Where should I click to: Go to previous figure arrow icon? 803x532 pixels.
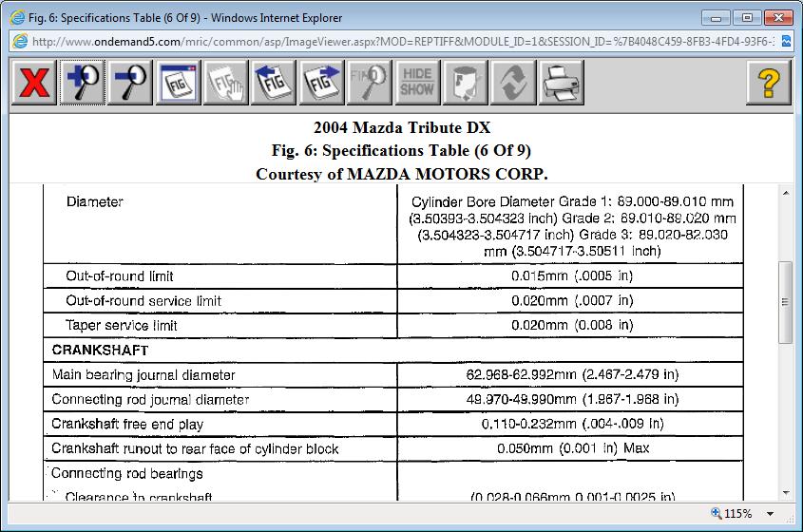click(x=274, y=83)
